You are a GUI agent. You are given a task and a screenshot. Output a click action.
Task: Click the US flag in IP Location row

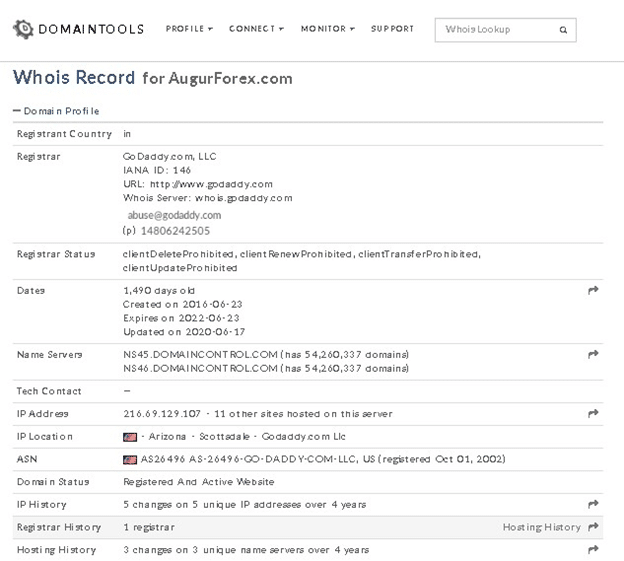[130, 437]
